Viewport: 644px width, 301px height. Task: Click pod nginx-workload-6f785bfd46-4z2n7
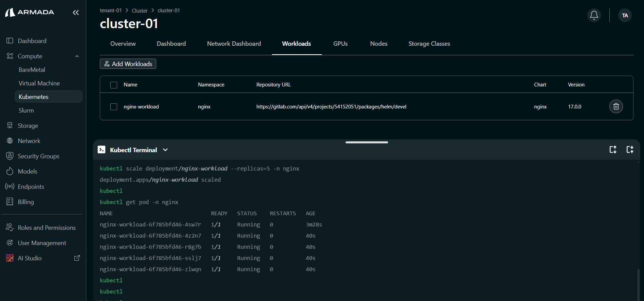coord(150,236)
